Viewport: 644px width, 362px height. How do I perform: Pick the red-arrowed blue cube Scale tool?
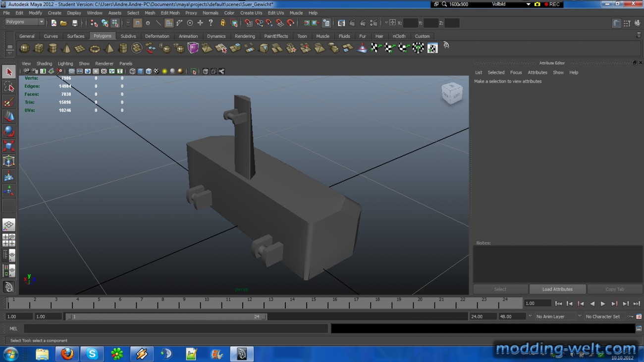point(9,146)
